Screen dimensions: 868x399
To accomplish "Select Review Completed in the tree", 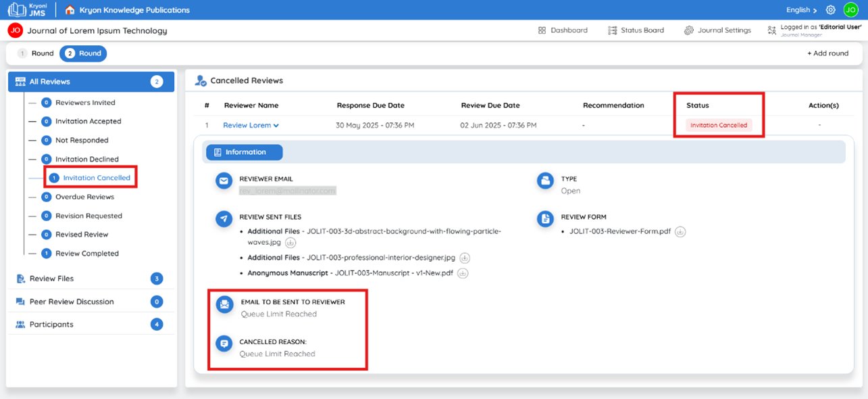I will tap(86, 254).
